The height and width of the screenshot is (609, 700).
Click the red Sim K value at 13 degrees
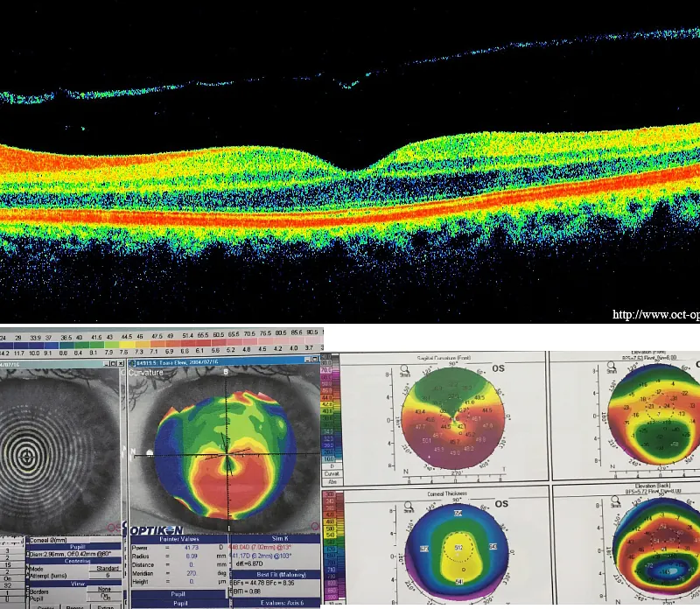pos(259,548)
